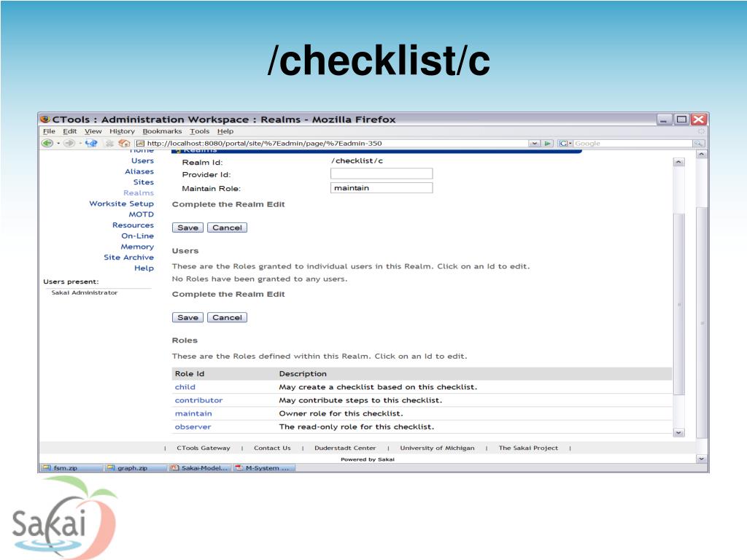Screen dimensions: 747x560
Task: Click the page icon in the address bar
Action: click(x=140, y=144)
